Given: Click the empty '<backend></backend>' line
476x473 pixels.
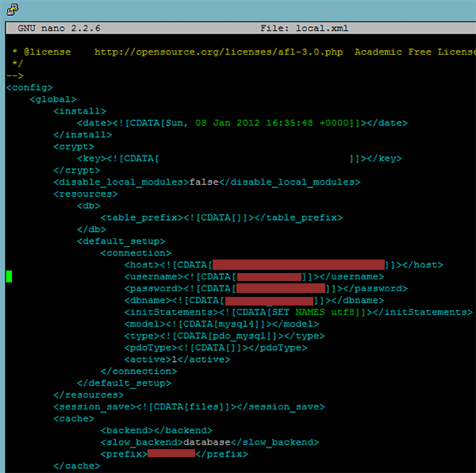Looking at the screenshot, I should 156,431.
